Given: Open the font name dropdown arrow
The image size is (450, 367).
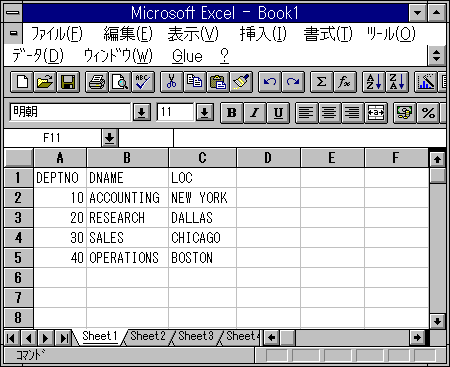Looking at the screenshot, I should [142, 112].
